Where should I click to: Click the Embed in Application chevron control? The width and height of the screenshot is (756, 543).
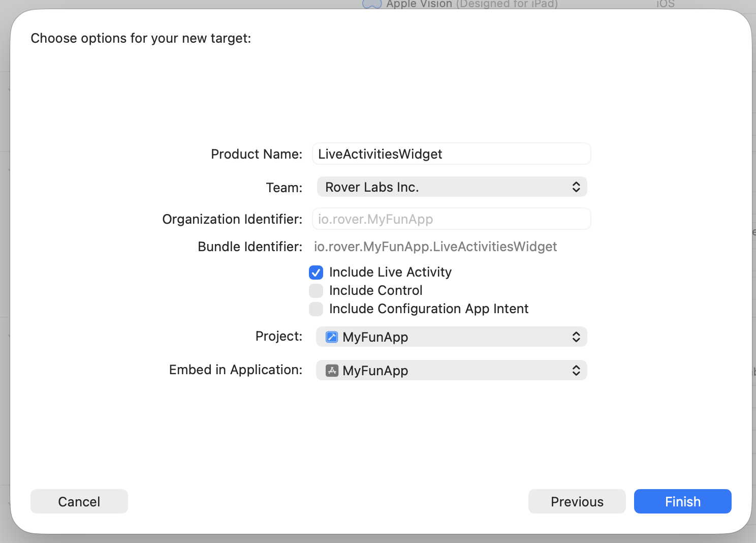576,370
